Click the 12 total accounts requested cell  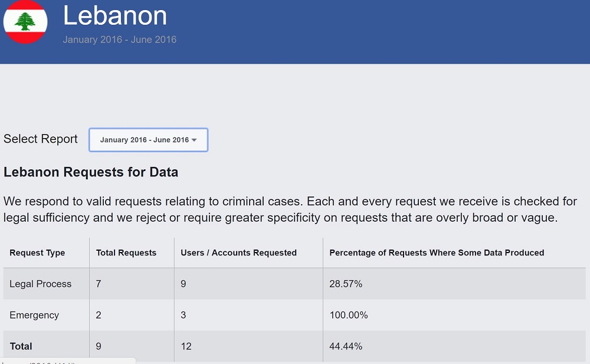click(x=186, y=346)
